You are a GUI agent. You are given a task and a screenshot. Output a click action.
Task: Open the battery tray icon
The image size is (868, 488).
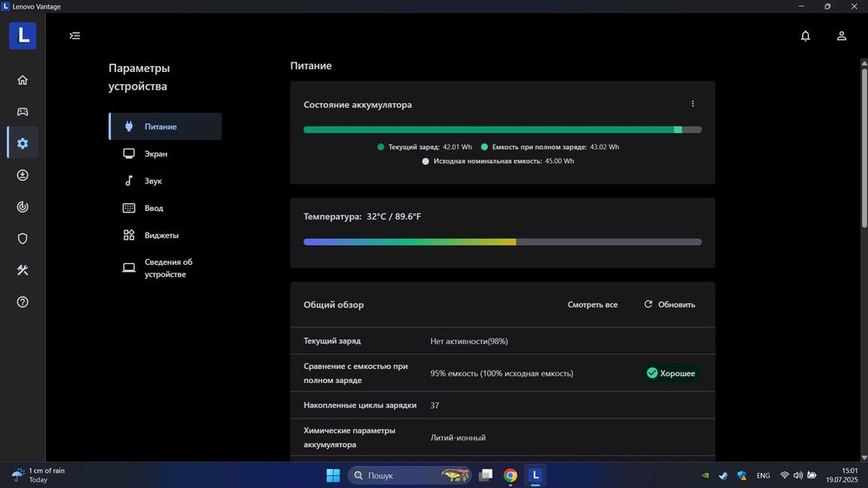coord(812,475)
